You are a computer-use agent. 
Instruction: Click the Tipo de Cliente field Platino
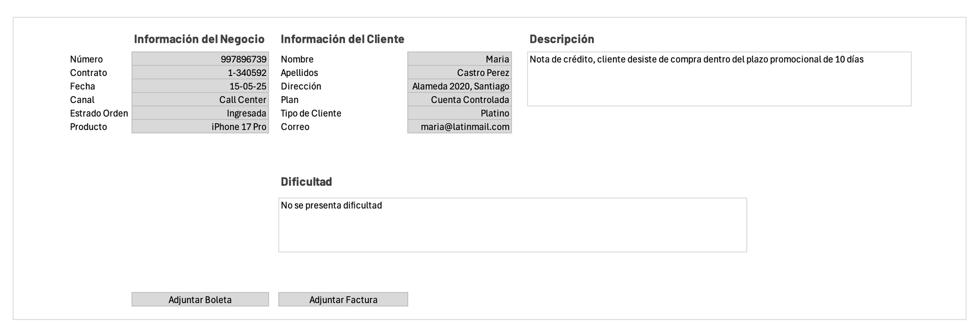pyautogui.click(x=459, y=113)
